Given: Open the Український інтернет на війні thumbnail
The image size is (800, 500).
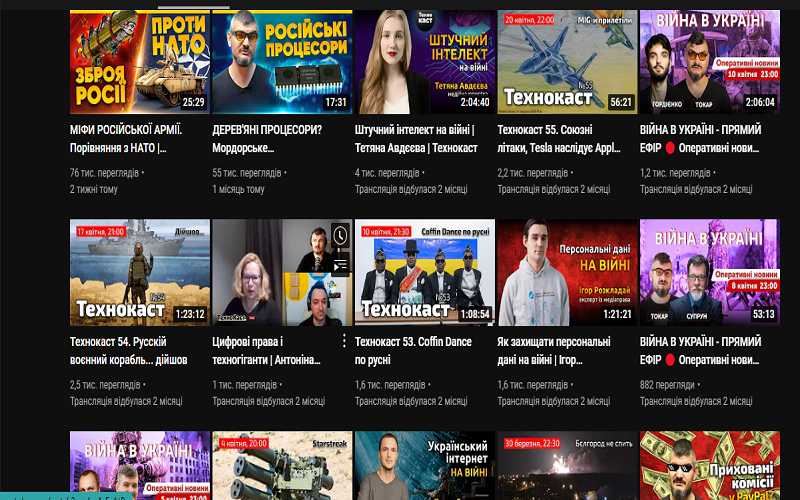Looking at the screenshot, I should pos(424,466).
